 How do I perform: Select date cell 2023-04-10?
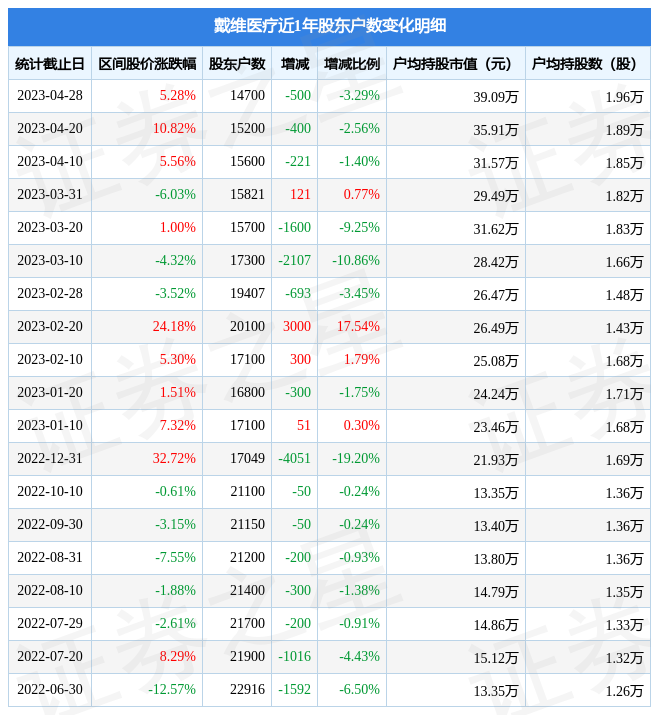point(50,161)
